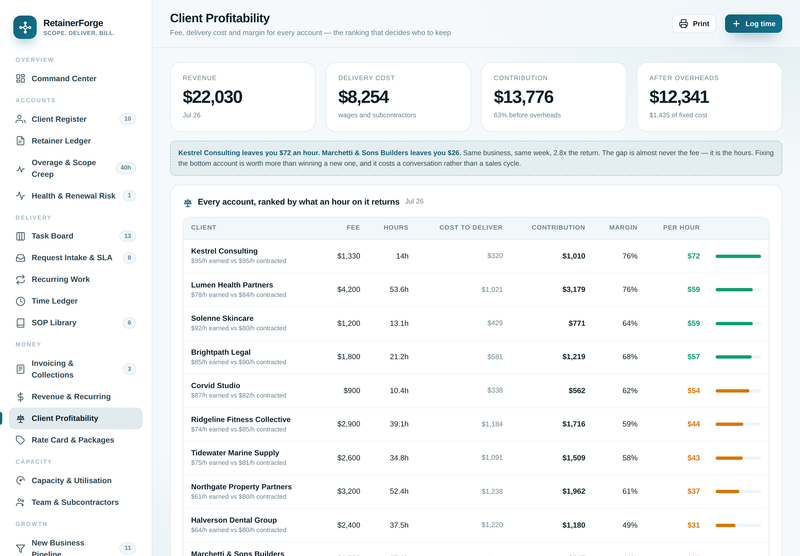Go to Retainer Ledger
This screenshot has height=556, width=800.
pos(76,141)
